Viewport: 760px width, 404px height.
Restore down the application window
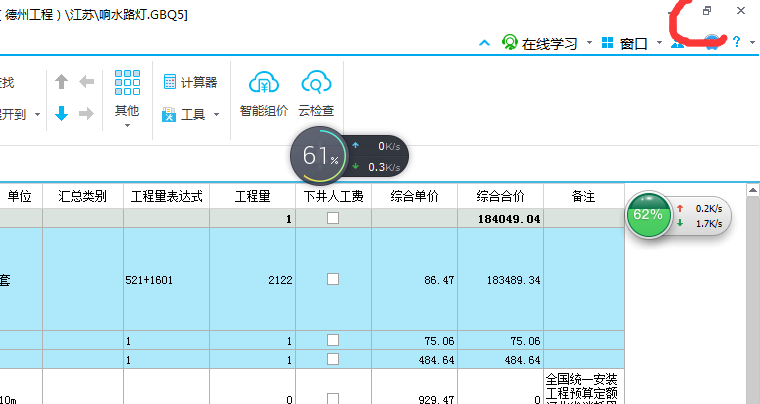(707, 11)
